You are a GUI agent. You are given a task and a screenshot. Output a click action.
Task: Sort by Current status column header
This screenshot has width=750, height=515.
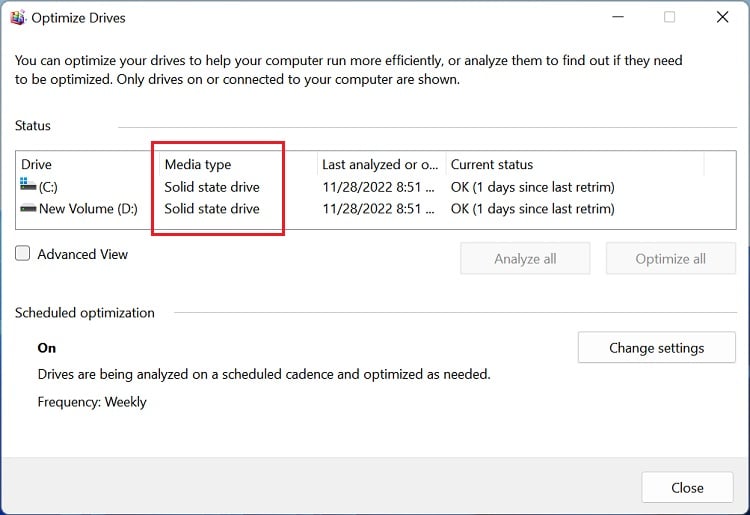click(492, 164)
